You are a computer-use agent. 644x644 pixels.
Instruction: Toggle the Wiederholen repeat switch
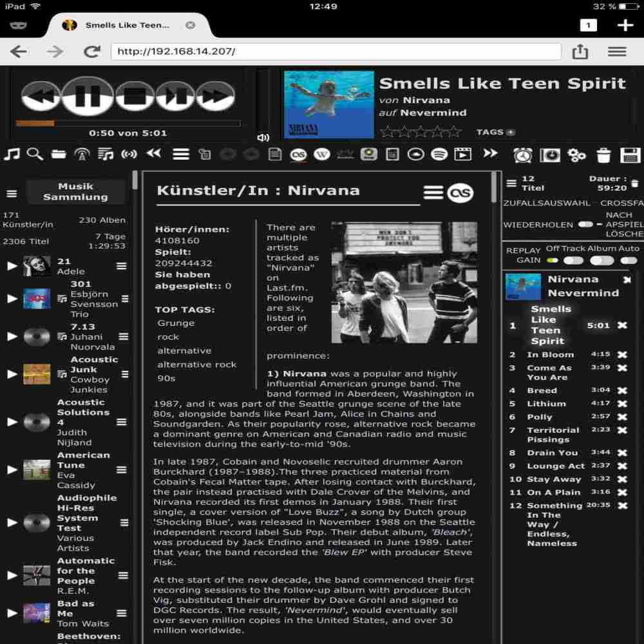tap(585, 224)
